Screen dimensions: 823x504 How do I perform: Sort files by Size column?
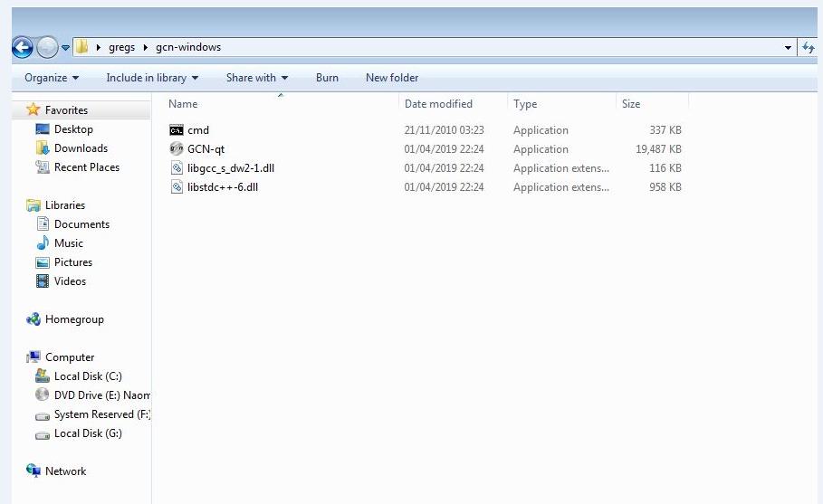[x=631, y=104]
